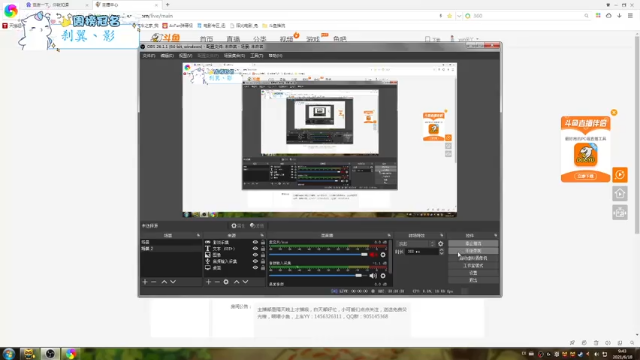Toggle the lock on the desktop source row
Viewport: 640px width, 360px height.
click(263, 268)
